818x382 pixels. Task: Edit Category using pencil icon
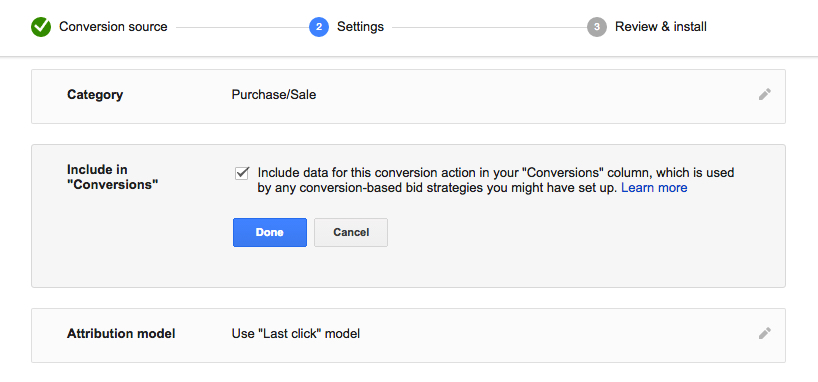(765, 94)
